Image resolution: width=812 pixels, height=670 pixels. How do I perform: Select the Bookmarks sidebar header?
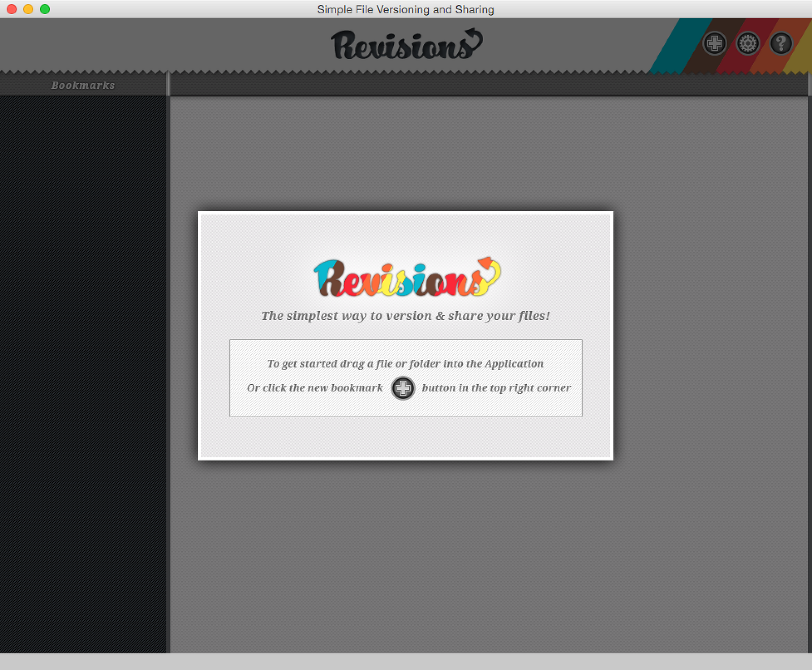click(83, 85)
